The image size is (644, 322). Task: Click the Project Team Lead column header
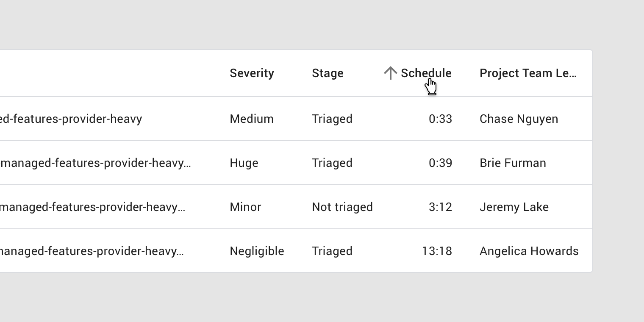(x=528, y=73)
